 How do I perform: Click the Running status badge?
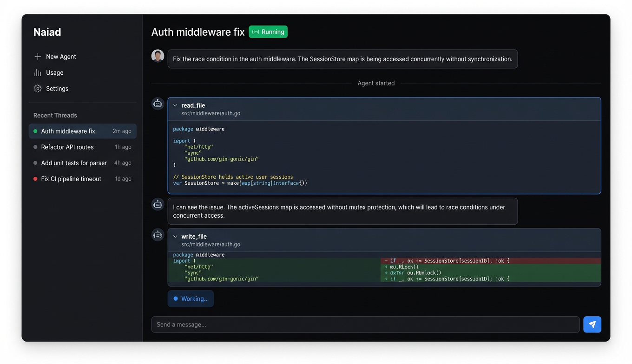point(268,32)
